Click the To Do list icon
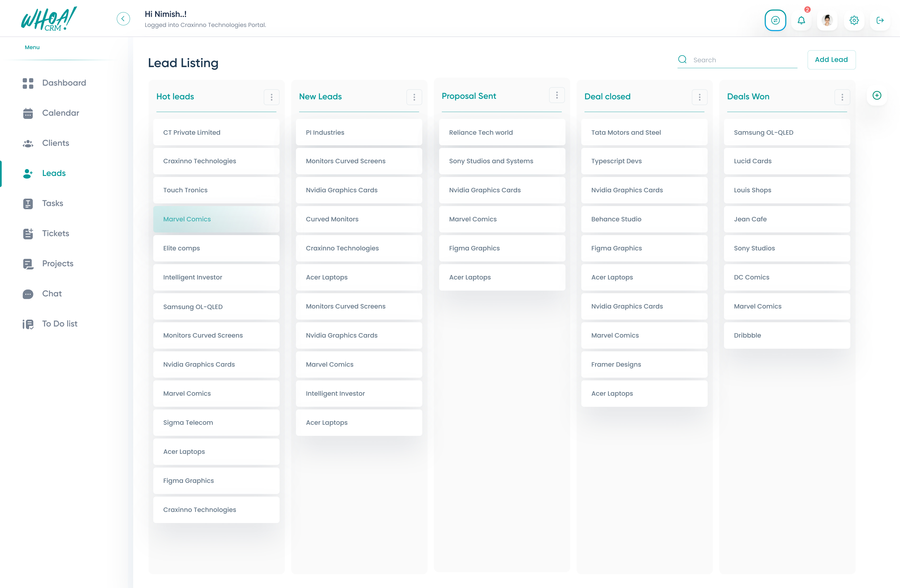900x588 pixels. coord(28,324)
